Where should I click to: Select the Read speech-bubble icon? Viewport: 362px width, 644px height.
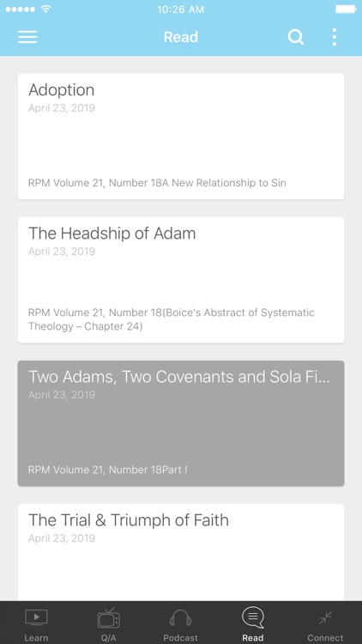pyautogui.click(x=253, y=617)
